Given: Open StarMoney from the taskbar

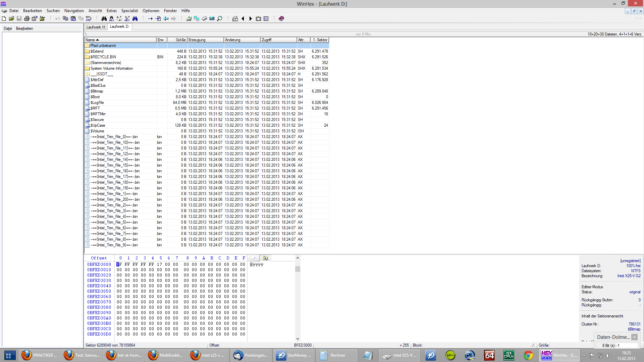Looking at the screenshot, I should pos(294,355).
